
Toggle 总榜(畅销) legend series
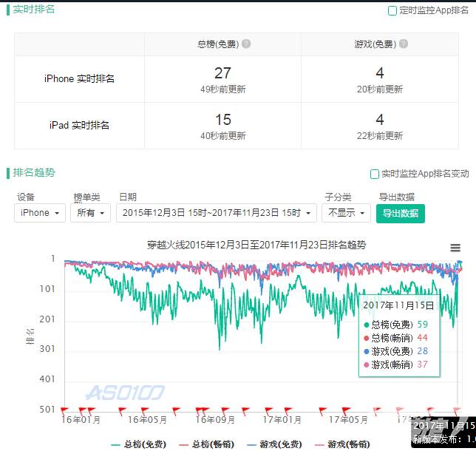click(x=206, y=444)
